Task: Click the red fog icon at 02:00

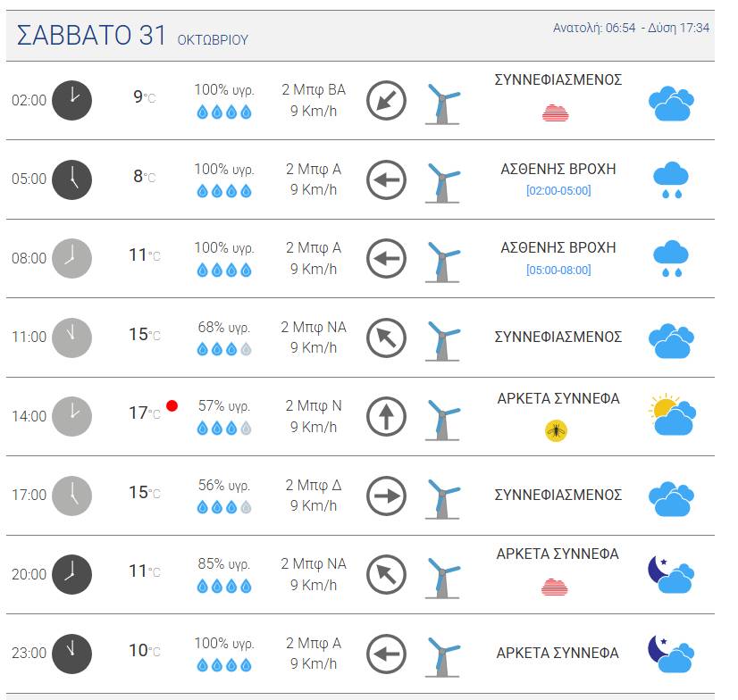Action: (x=556, y=113)
